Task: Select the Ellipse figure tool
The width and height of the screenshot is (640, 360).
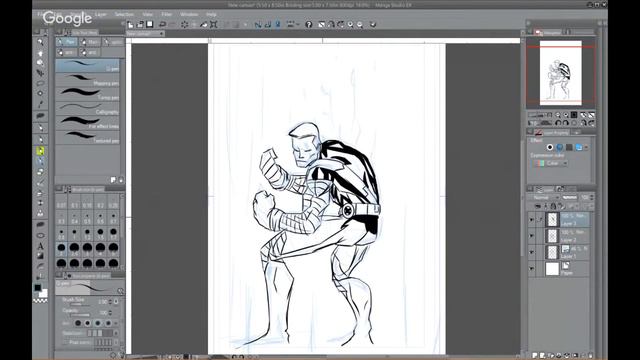Action: click(40, 236)
